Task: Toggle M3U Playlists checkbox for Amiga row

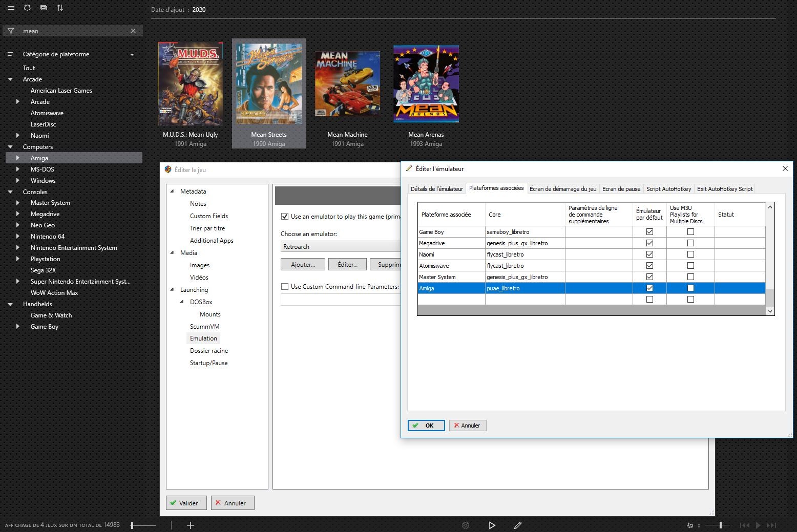Action: click(x=690, y=288)
